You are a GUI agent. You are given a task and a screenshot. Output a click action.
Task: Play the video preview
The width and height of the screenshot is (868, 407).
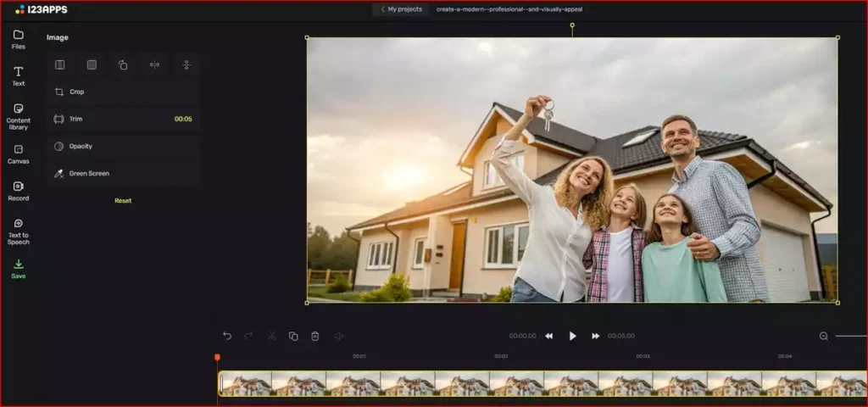coord(572,336)
